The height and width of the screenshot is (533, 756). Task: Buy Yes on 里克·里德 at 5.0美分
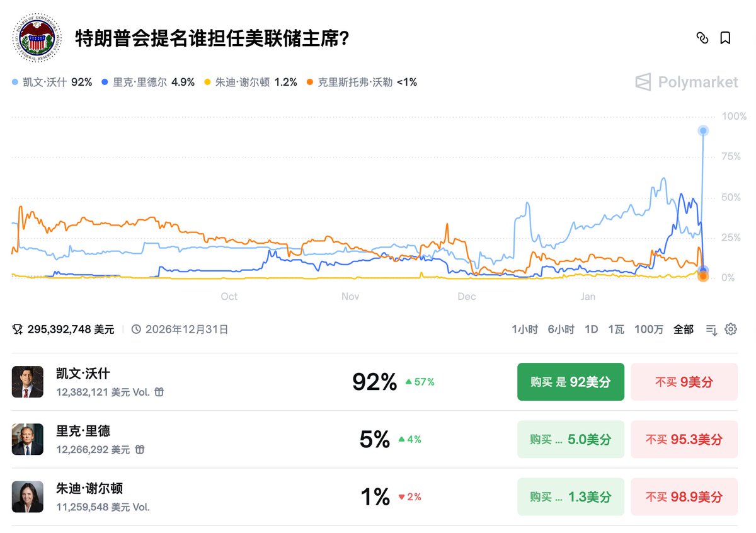pos(570,439)
